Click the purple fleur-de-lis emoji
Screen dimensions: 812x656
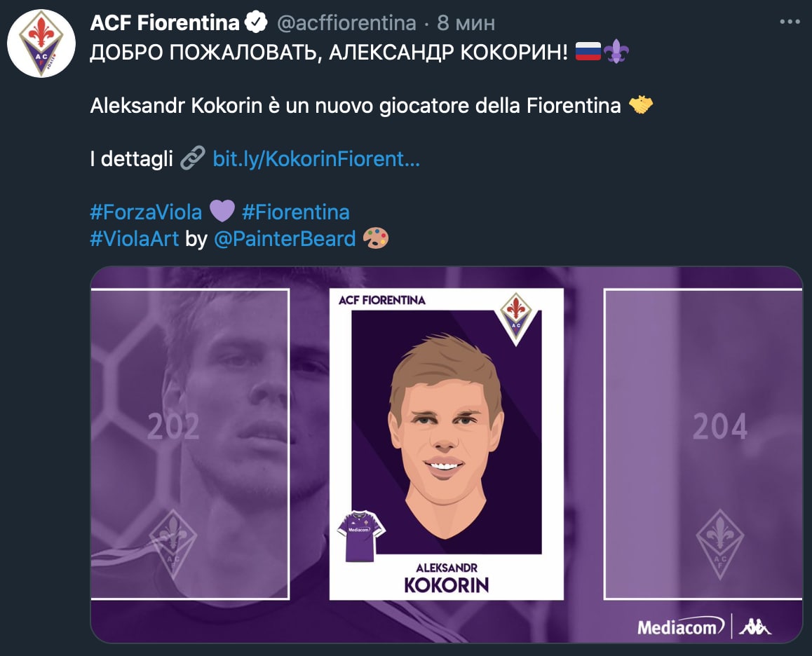click(616, 52)
